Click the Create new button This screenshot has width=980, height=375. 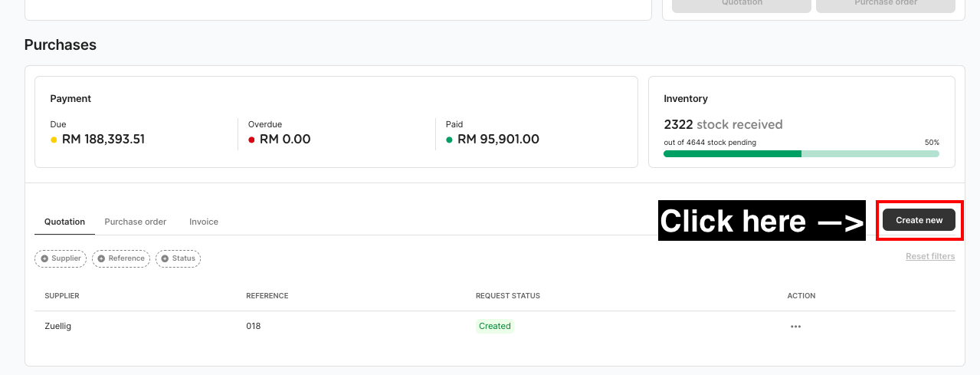[x=919, y=220]
